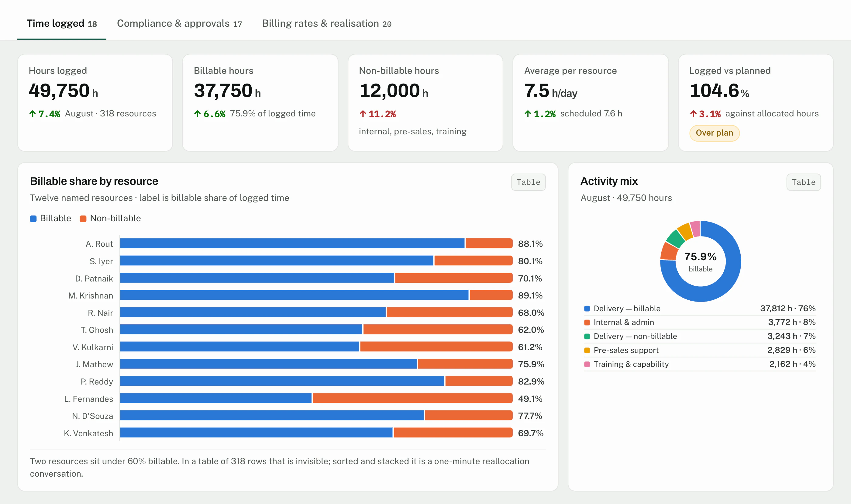
Task: Click Delivery — non-billable green legend dot
Action: coord(587,336)
